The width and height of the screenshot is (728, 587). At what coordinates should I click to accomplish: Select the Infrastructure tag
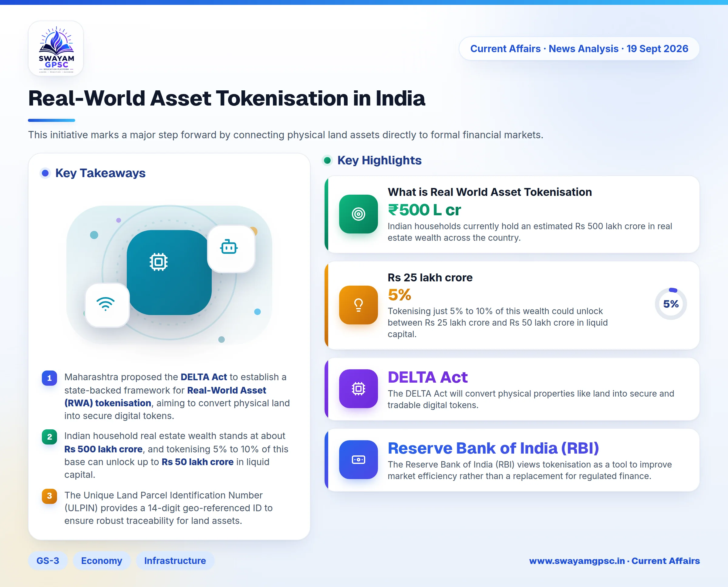point(175,561)
